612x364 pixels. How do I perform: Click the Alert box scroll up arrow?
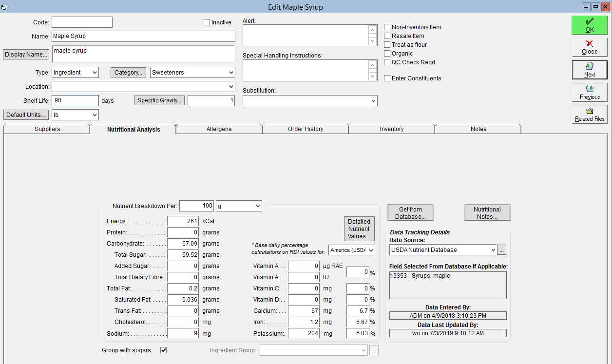point(373,30)
